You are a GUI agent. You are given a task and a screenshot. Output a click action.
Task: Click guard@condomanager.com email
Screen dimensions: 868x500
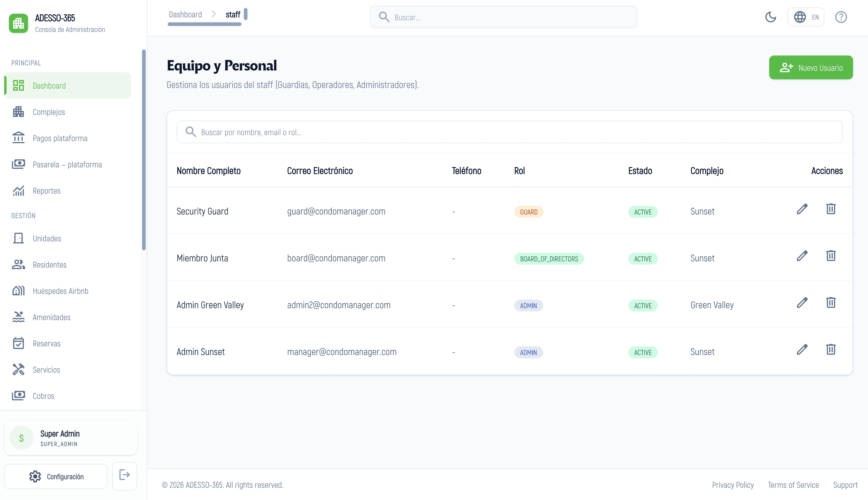point(336,211)
